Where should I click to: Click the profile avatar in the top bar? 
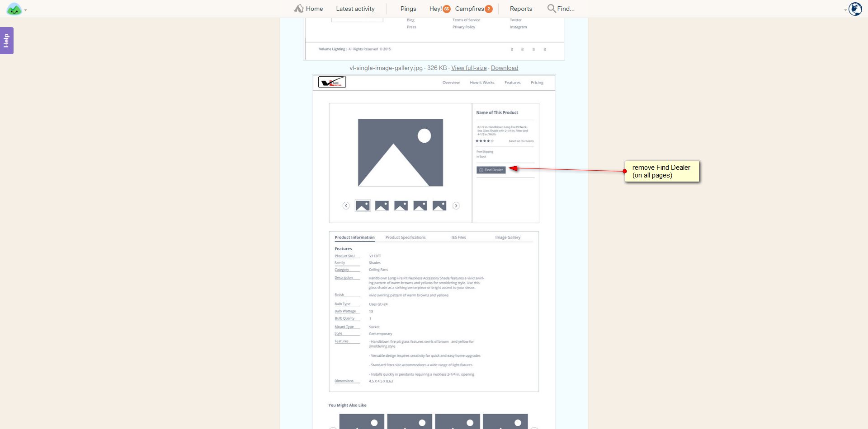point(855,9)
